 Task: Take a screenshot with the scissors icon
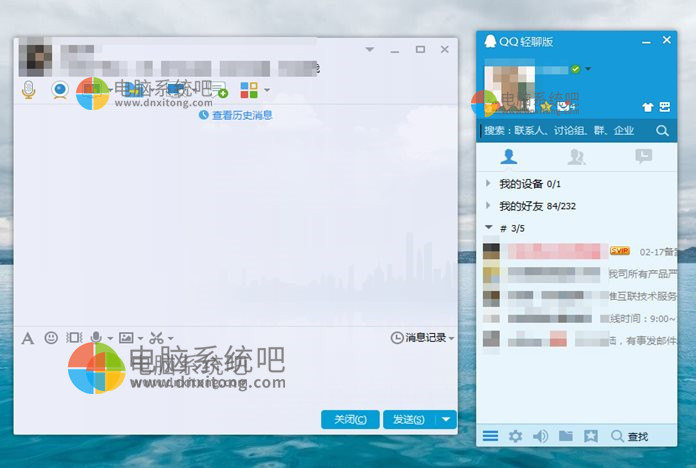pyautogui.click(x=156, y=338)
